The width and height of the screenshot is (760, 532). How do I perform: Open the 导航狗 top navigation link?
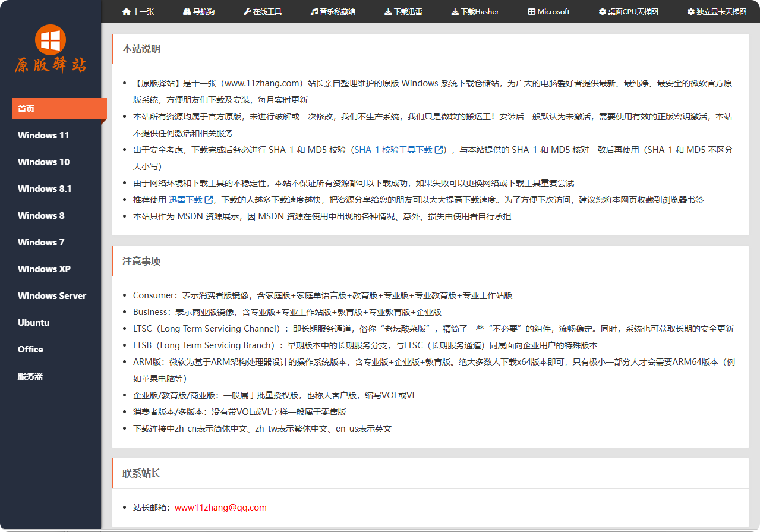(199, 11)
